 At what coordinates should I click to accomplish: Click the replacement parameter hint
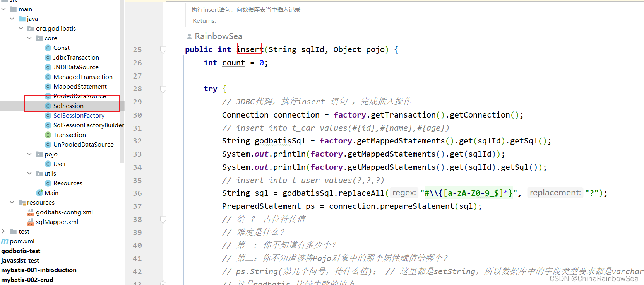coord(555,193)
